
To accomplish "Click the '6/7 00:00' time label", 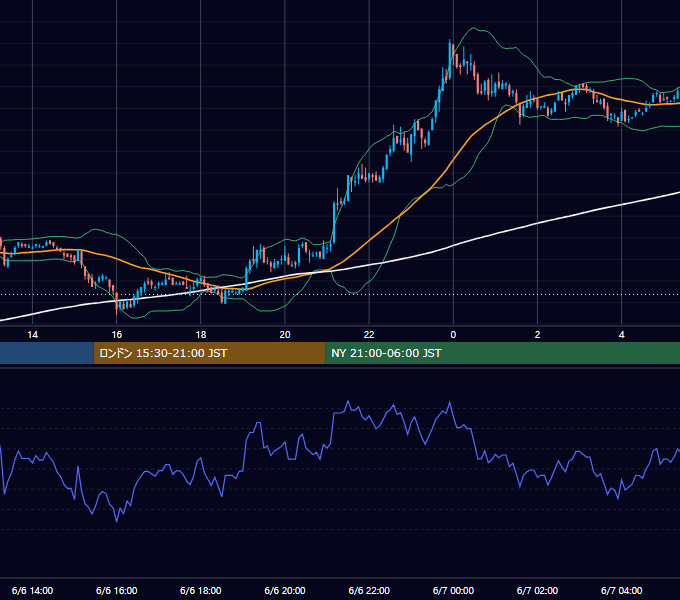I will tap(453, 590).
